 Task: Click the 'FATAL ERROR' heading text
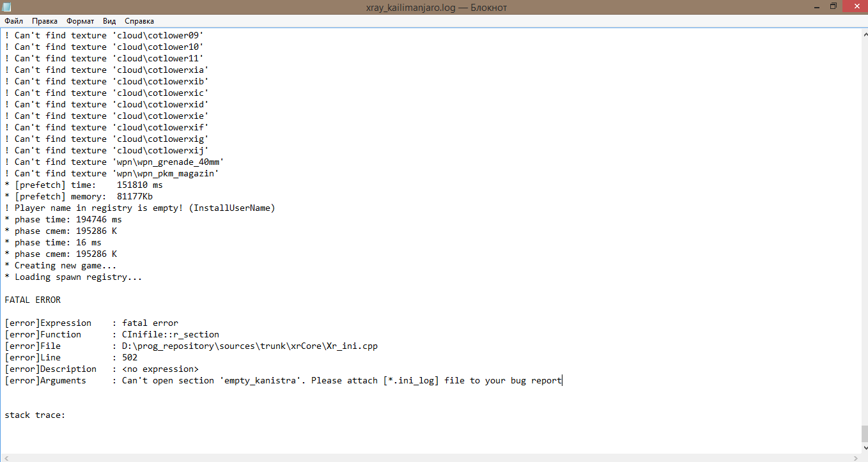[33, 300]
